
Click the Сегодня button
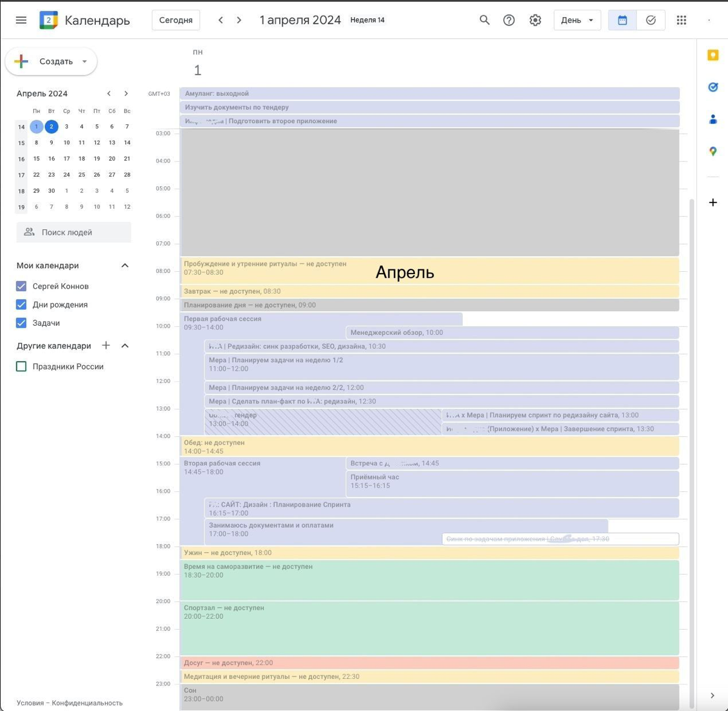click(176, 20)
